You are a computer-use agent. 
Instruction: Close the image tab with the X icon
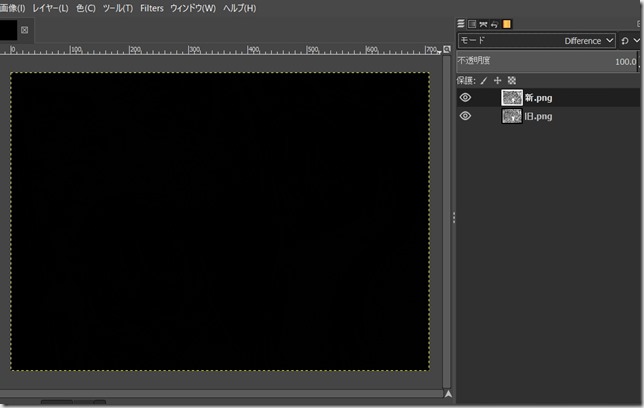tap(25, 30)
